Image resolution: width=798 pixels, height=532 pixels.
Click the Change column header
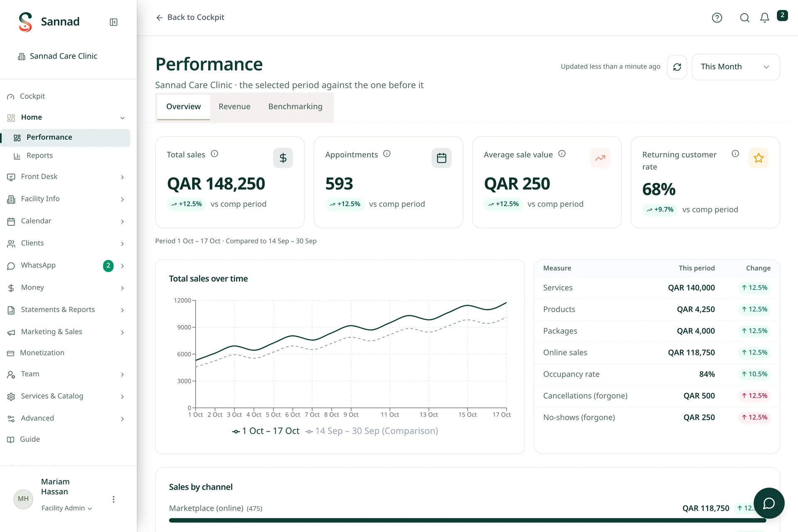pyautogui.click(x=758, y=268)
